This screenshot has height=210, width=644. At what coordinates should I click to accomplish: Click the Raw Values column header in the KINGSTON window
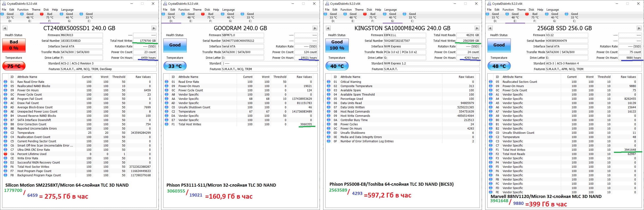tap(466, 77)
